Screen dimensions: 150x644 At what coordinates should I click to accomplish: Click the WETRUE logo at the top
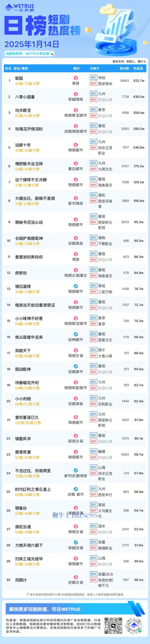(x=19, y=7)
